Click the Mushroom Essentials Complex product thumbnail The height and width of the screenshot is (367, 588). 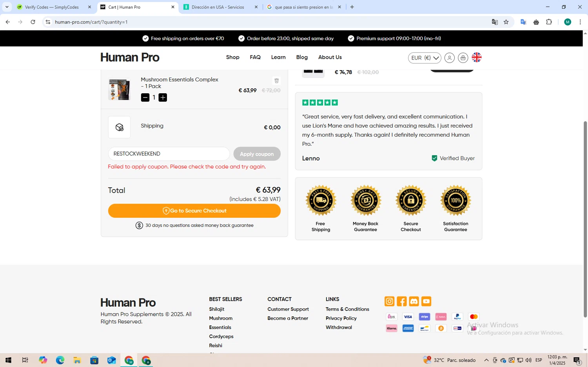pos(119,89)
